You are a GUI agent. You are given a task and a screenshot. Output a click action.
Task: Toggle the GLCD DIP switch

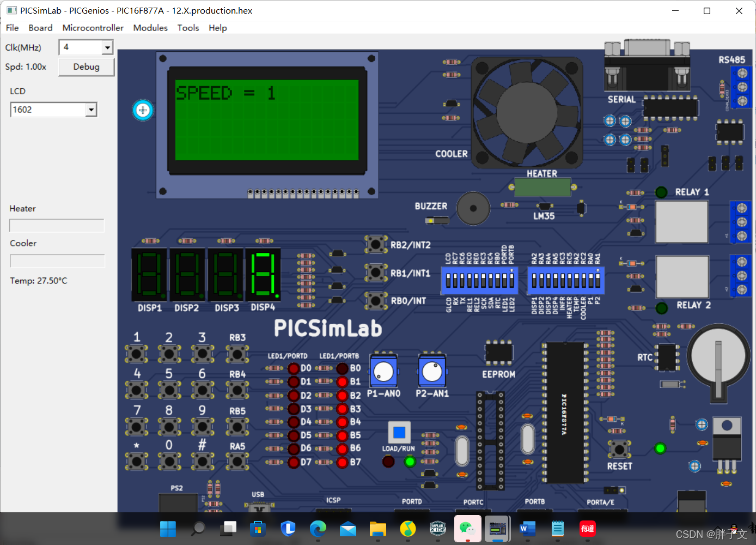(x=448, y=281)
